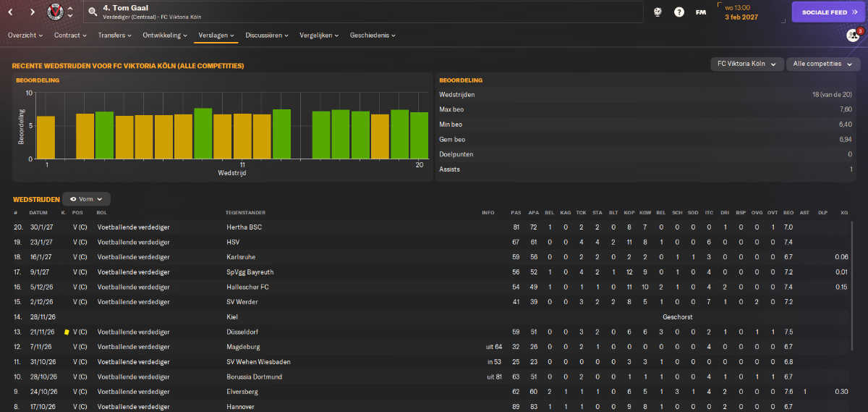Viewport: 868px width, 412px height.
Task: Click the tallest green rating bar in chart
Action: 203,134
